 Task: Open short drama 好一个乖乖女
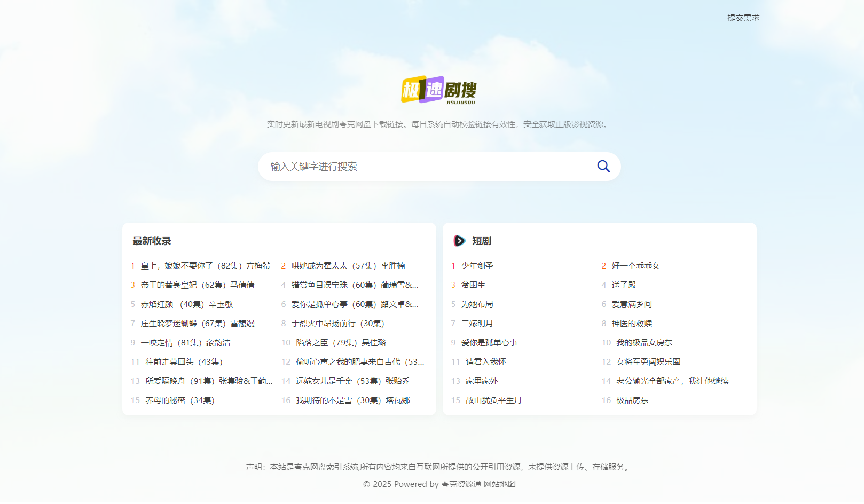point(636,266)
